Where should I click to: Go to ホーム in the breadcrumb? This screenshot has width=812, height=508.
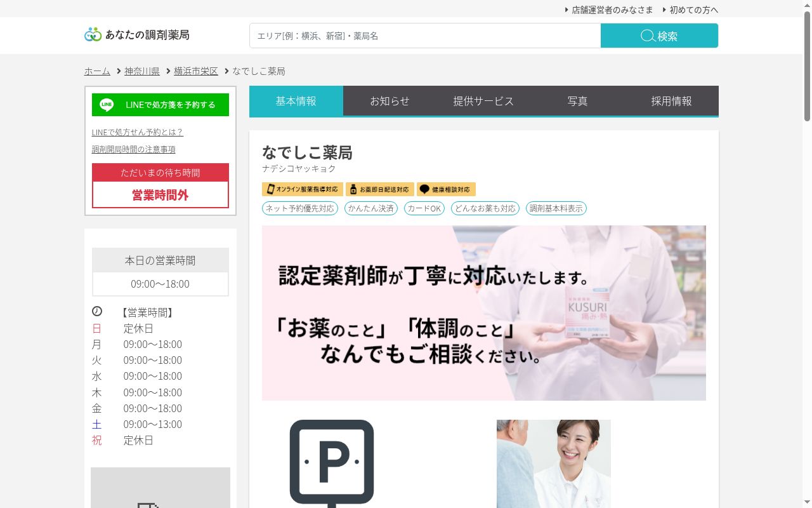coord(97,71)
